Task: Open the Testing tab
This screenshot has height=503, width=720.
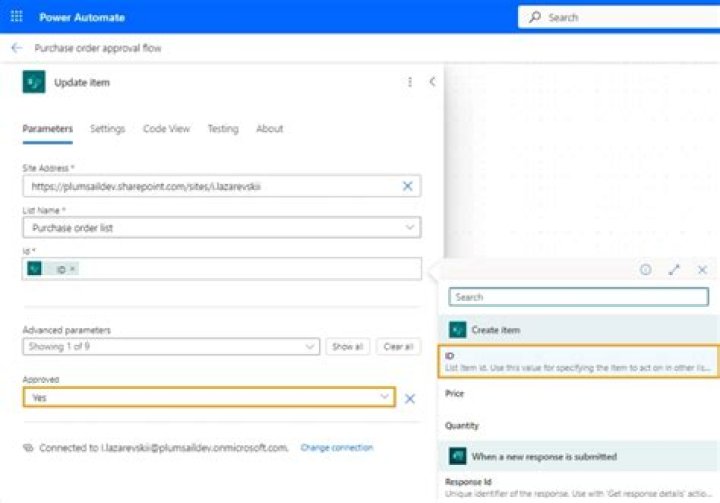Action: pyautogui.click(x=223, y=129)
